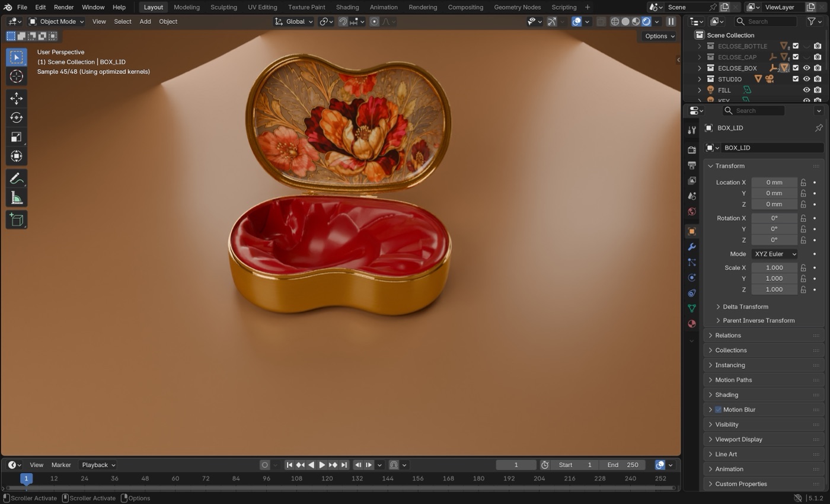Click the timeline playhead at frame 1
This screenshot has height=504, width=830.
click(x=26, y=479)
